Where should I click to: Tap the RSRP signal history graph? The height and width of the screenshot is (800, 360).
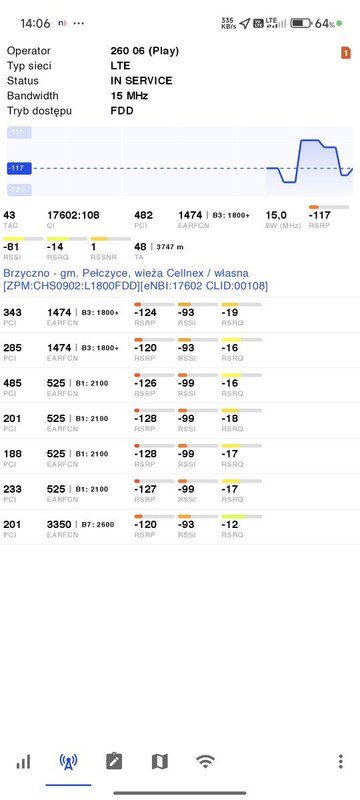[x=179, y=161]
